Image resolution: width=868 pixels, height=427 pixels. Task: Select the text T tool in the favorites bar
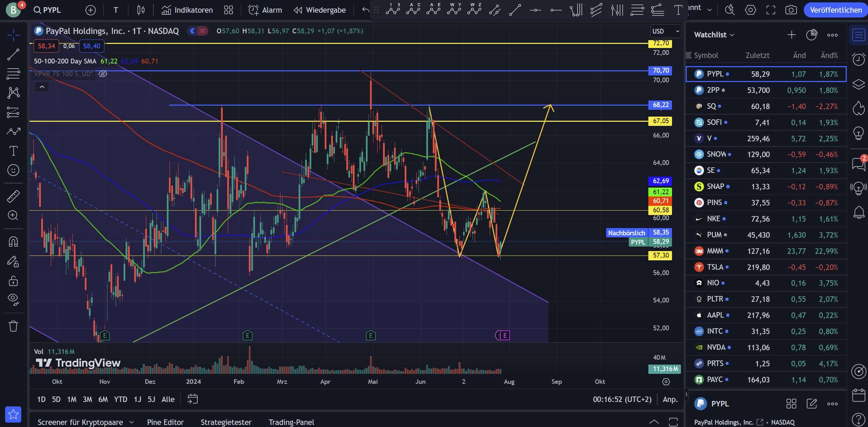[678, 10]
